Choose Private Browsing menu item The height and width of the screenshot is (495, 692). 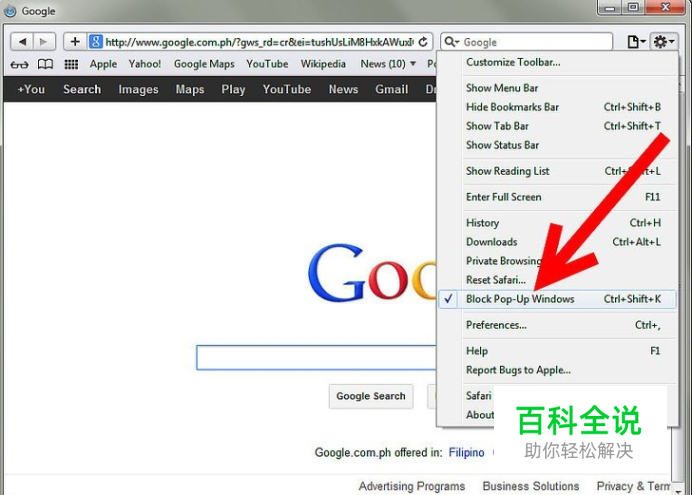(557, 261)
